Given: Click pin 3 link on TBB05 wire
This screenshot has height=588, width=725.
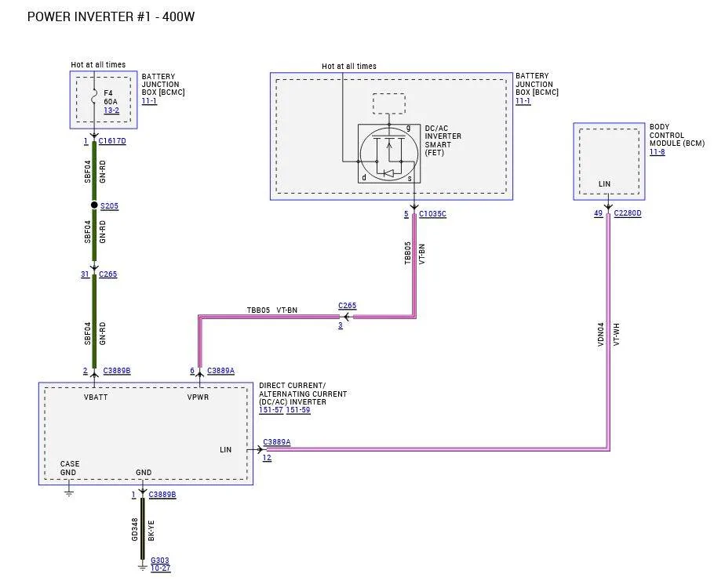Looking at the screenshot, I should pyautogui.click(x=341, y=325).
